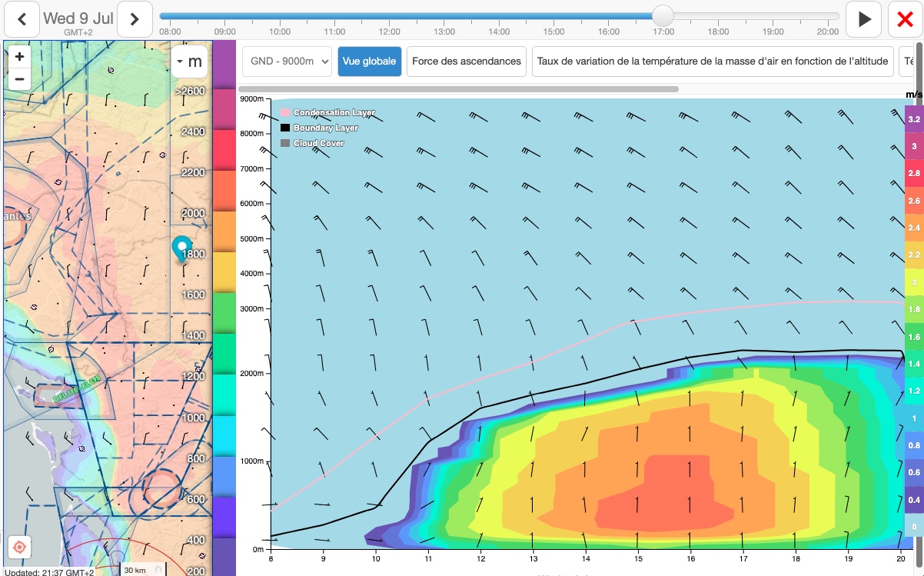924x576 pixels.
Task: Switch to Force des ascendances view
Action: [466, 62]
